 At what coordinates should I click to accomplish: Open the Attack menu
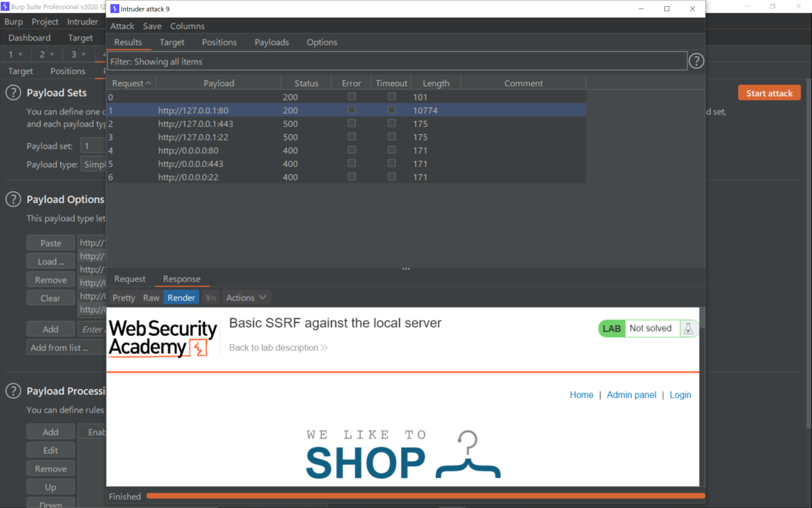(122, 26)
